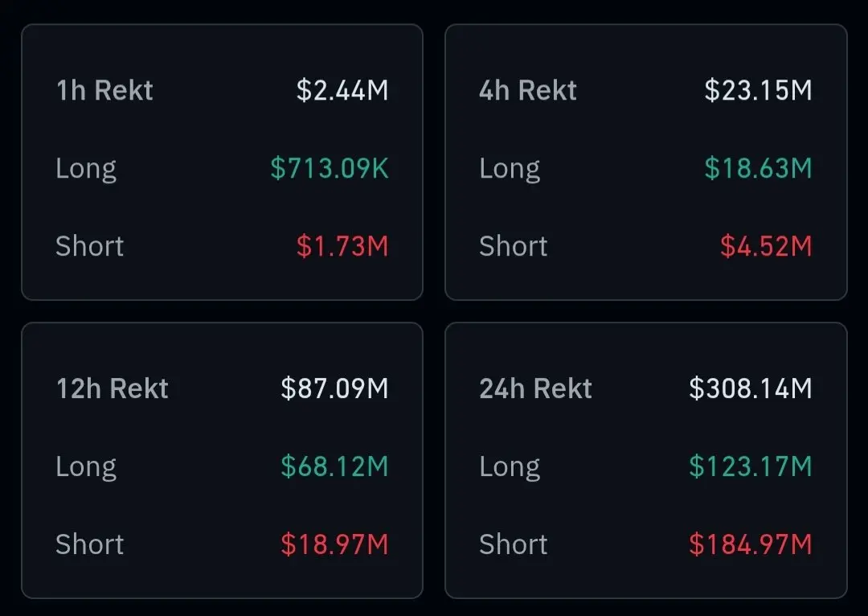Click the 1h Rekt heading
Screen dimensions: 868x616
(x=104, y=90)
